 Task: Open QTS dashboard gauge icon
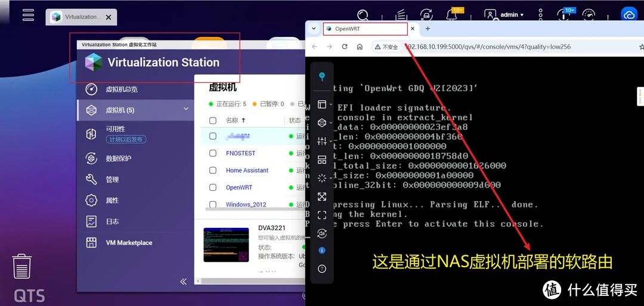click(x=589, y=15)
